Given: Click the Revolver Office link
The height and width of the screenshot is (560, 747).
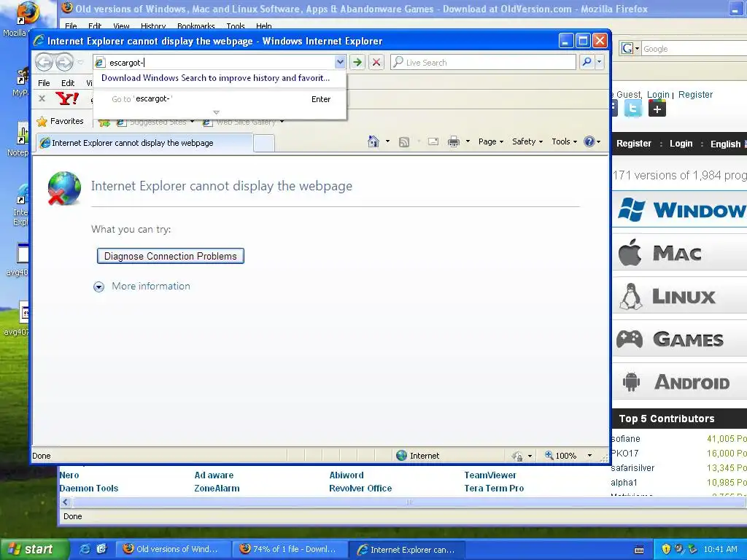Looking at the screenshot, I should tap(360, 488).
